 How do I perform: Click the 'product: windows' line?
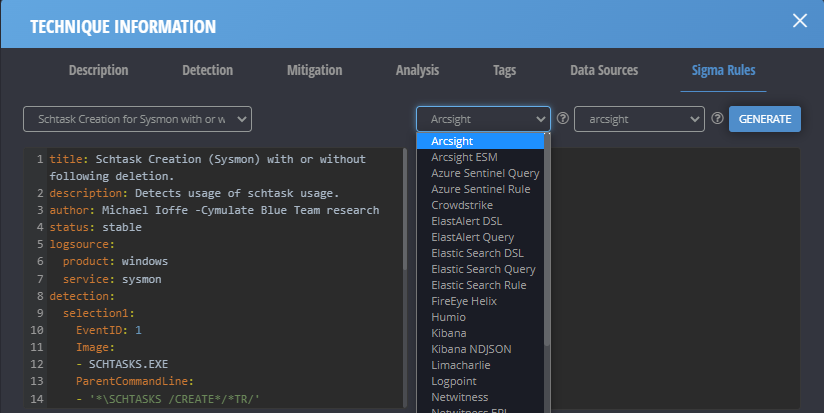click(x=116, y=261)
